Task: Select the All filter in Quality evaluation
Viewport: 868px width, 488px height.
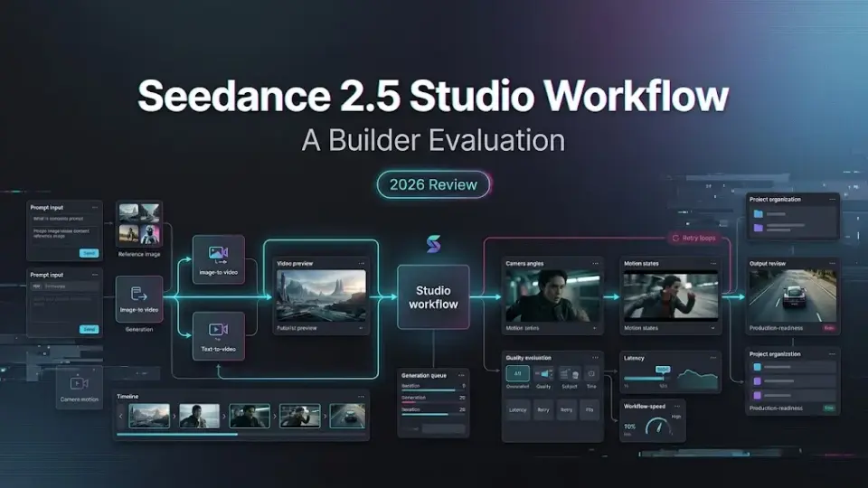Action: tap(517, 373)
